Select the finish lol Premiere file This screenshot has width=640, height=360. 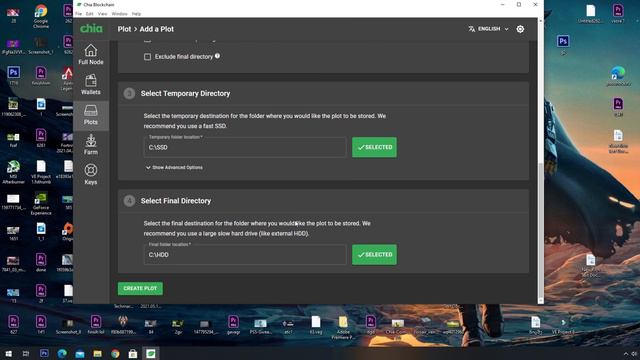coord(96,325)
